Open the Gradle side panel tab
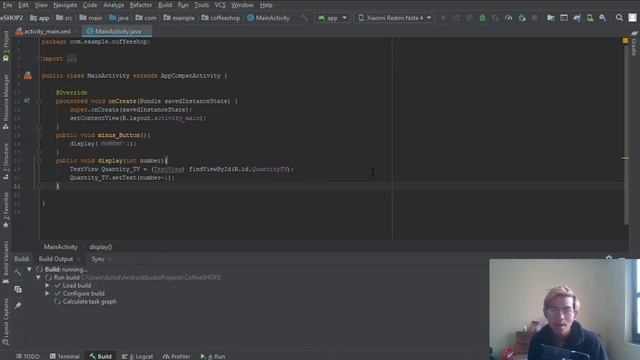The image size is (640, 360). (x=634, y=44)
